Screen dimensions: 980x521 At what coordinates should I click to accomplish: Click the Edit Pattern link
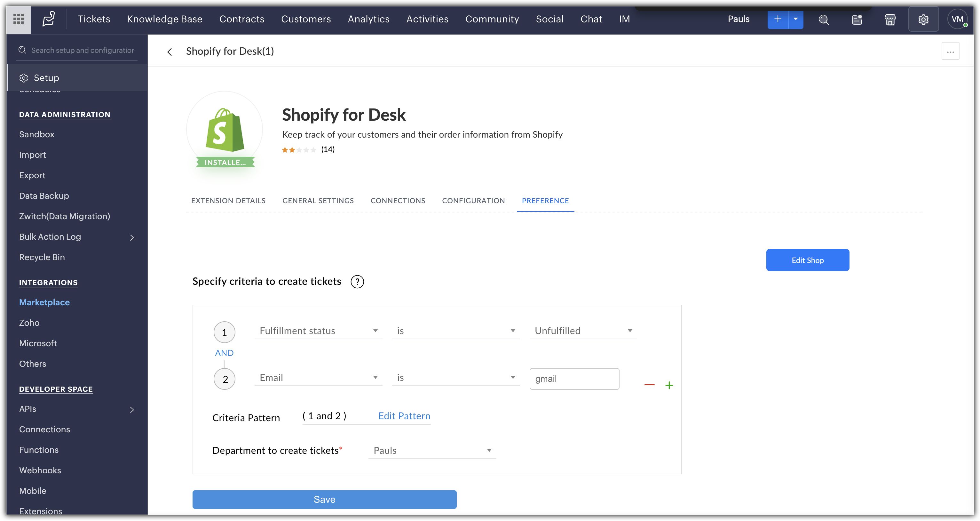(x=404, y=416)
